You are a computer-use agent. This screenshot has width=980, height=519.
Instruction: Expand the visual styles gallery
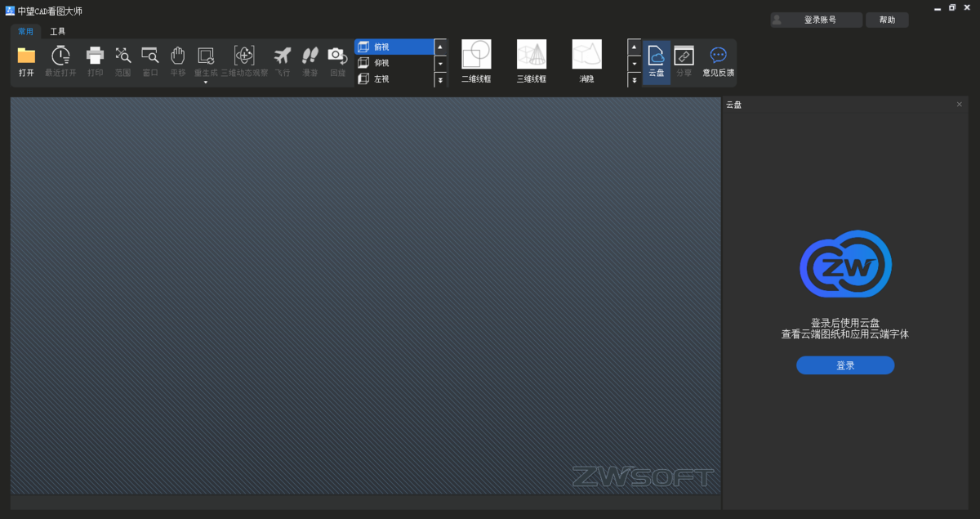635,80
